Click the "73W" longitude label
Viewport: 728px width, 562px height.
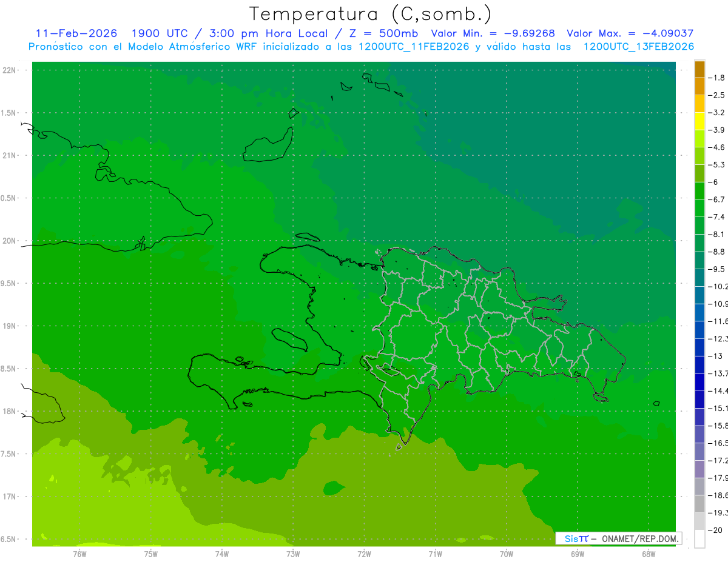(293, 554)
